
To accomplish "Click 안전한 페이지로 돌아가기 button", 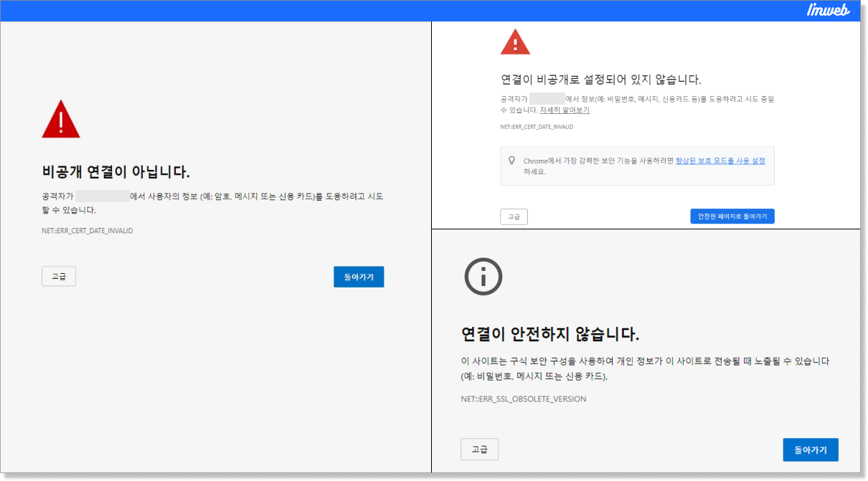I will click(x=732, y=216).
